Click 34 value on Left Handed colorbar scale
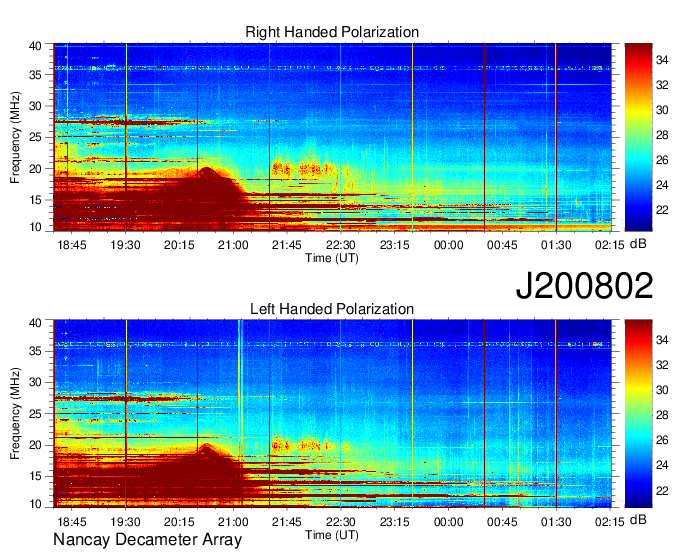The height and width of the screenshot is (552, 680). pos(662,340)
